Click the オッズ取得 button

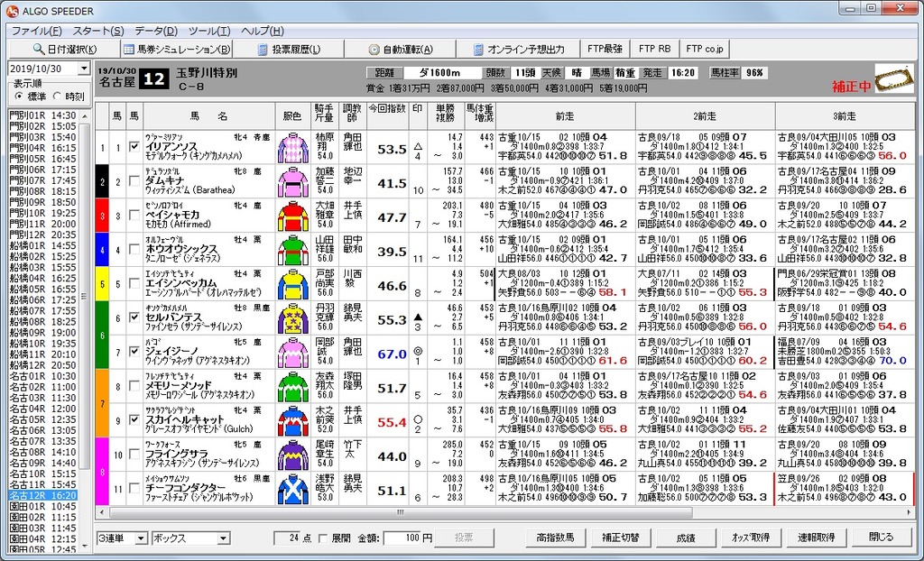coord(751,538)
